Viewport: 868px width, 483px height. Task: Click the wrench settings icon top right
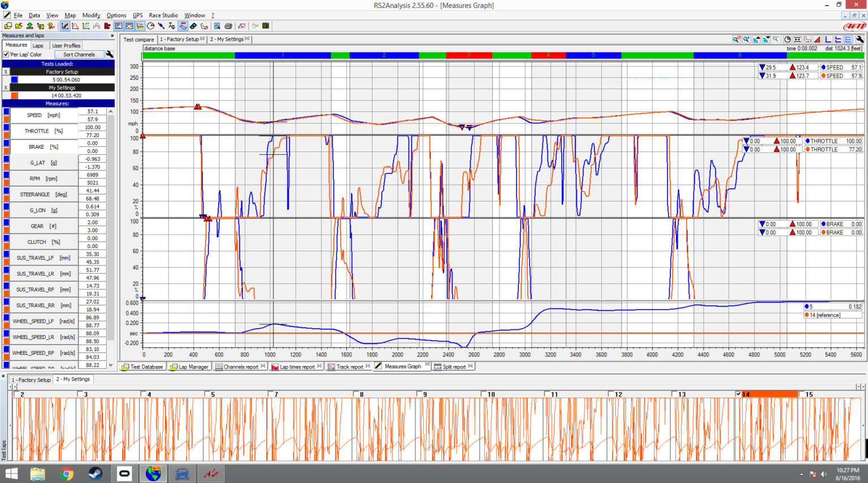(x=860, y=39)
